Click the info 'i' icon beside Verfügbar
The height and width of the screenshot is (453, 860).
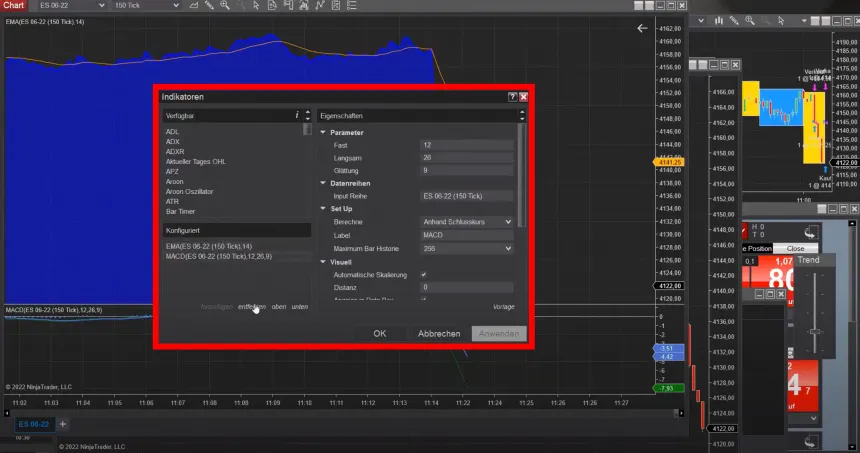click(297, 116)
